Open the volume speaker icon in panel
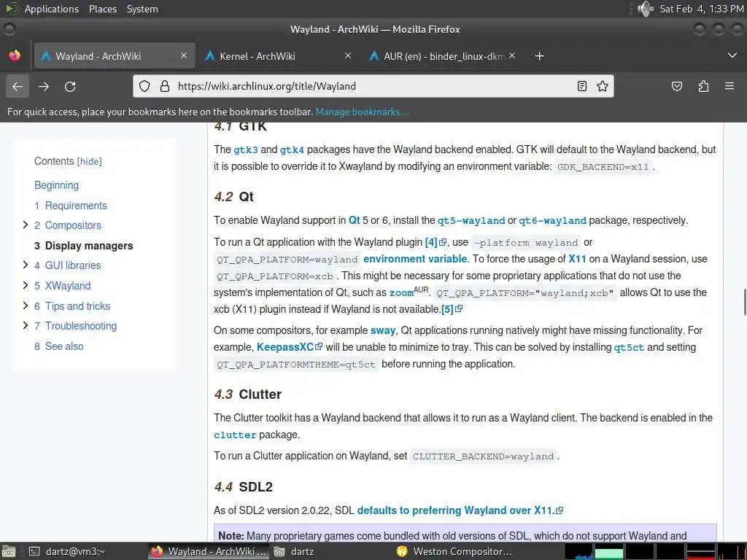This screenshot has height=560, width=747. (646, 9)
